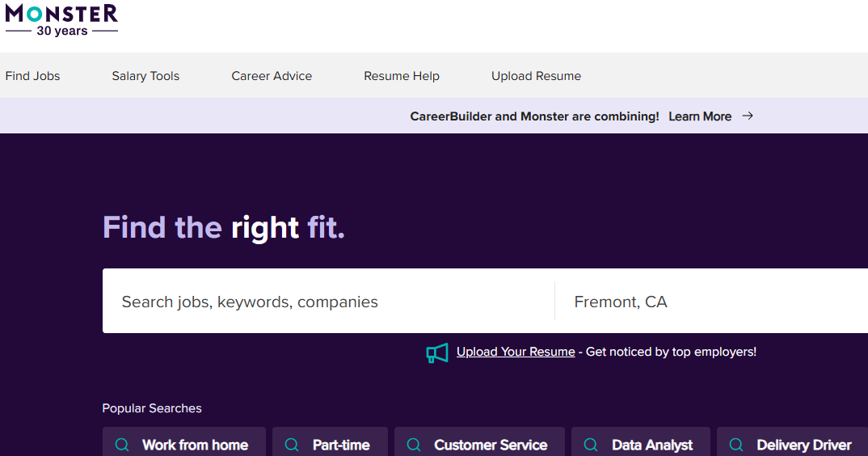Viewport: 868px width, 456px height.
Task: Search popular jobs for Work from home
Action: (x=195, y=445)
